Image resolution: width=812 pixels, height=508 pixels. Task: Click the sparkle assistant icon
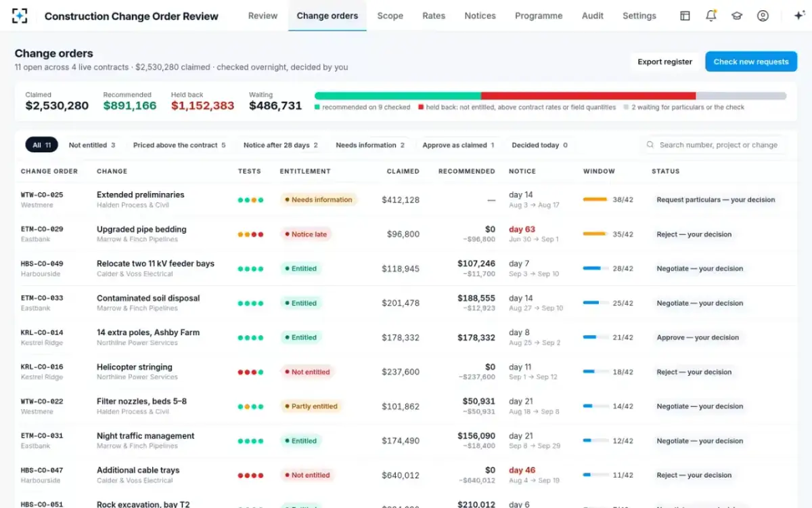pos(799,16)
